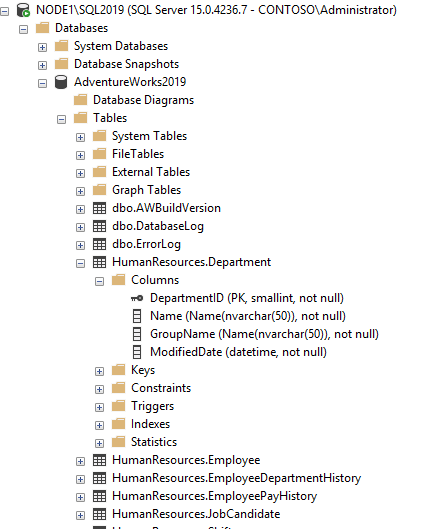This screenshot has width=435, height=529.
Task: Collapse the NODE1\SQL2019 server node
Action: pyautogui.click(x=4, y=11)
